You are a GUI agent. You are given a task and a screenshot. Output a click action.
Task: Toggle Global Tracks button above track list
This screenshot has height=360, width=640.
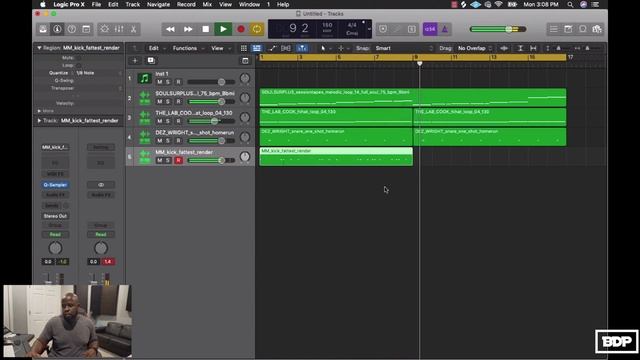click(x=245, y=60)
